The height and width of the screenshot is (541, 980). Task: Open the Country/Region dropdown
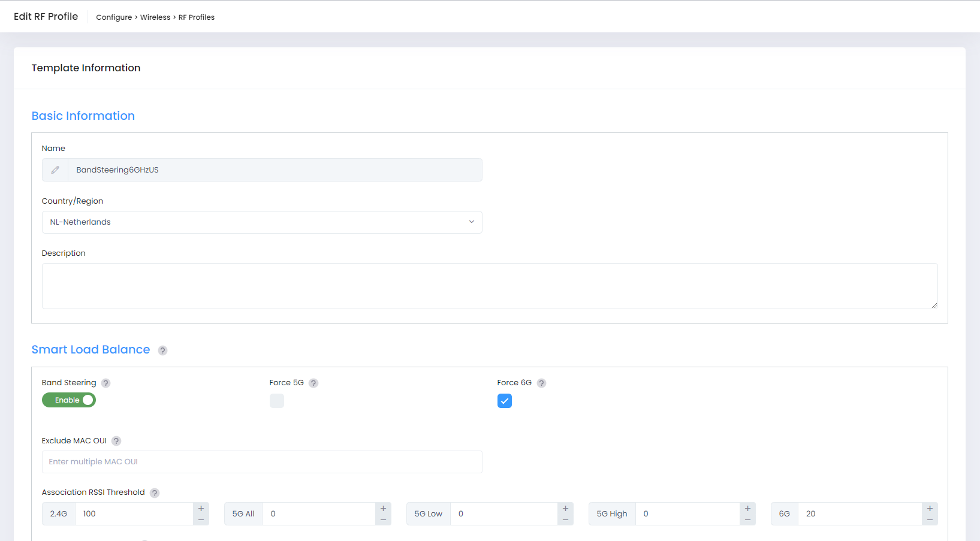click(262, 222)
